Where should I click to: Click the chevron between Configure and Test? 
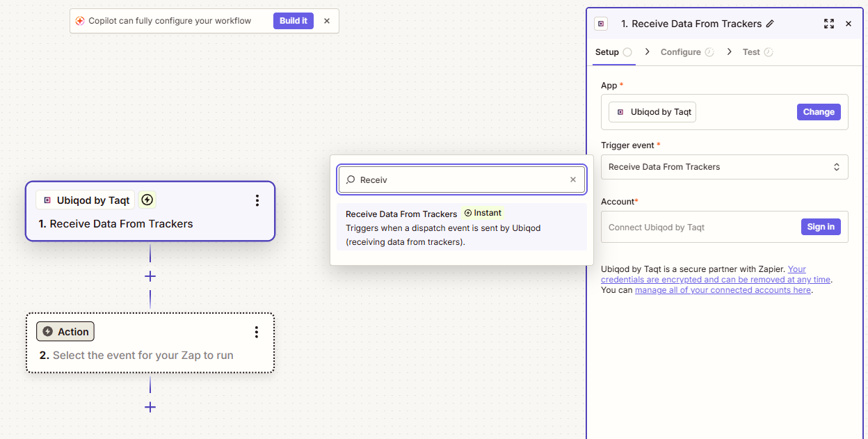730,52
